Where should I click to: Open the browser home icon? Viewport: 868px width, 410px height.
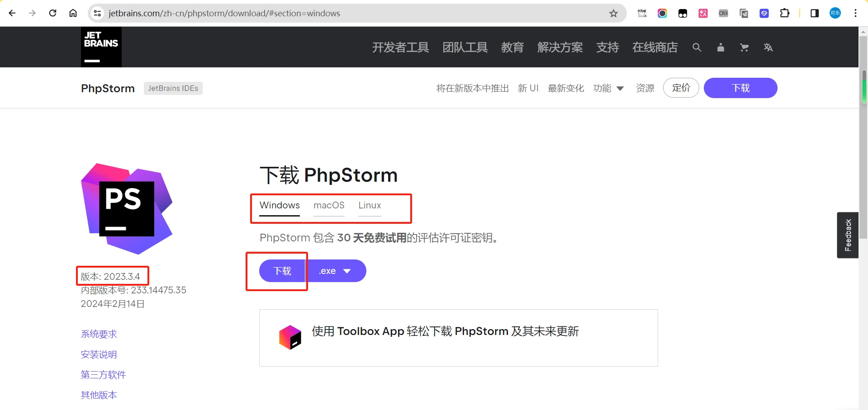point(73,13)
